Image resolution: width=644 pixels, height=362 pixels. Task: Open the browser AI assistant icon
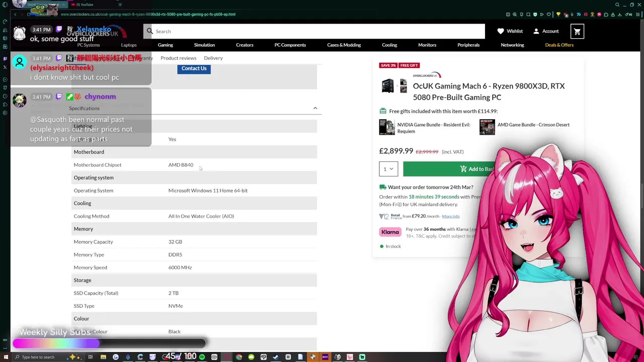628,15
